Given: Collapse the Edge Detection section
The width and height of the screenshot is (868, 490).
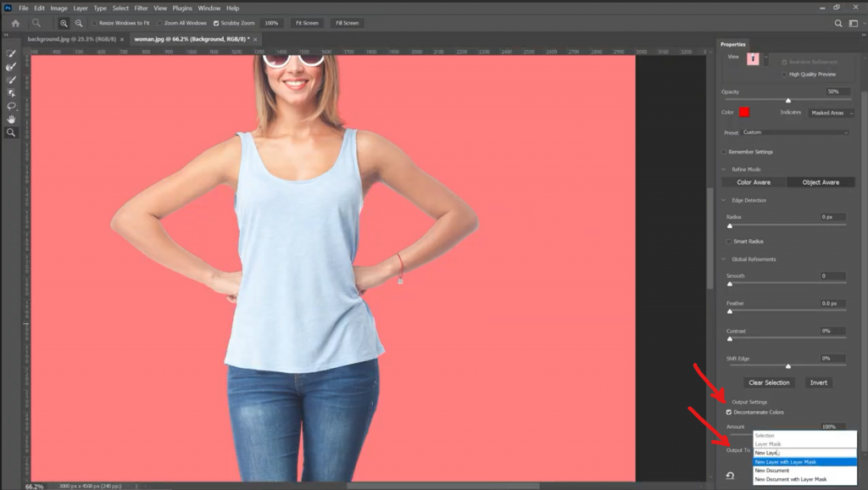Looking at the screenshot, I should tap(724, 200).
